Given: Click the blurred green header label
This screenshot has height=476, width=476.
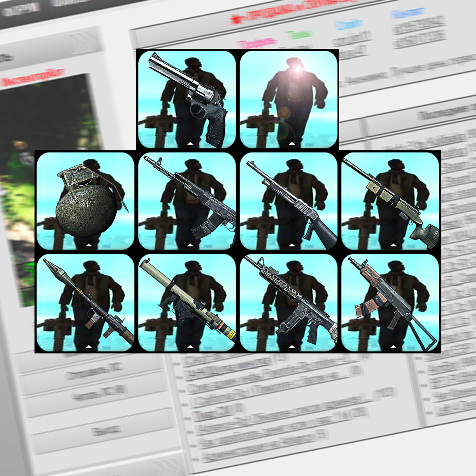Looking at the screenshot, I should [299, 35].
